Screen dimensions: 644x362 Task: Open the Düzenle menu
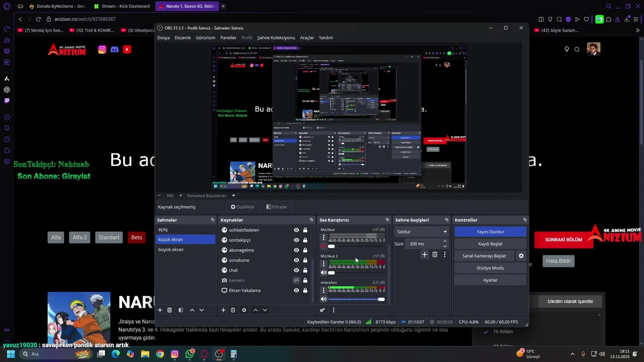pyautogui.click(x=183, y=38)
